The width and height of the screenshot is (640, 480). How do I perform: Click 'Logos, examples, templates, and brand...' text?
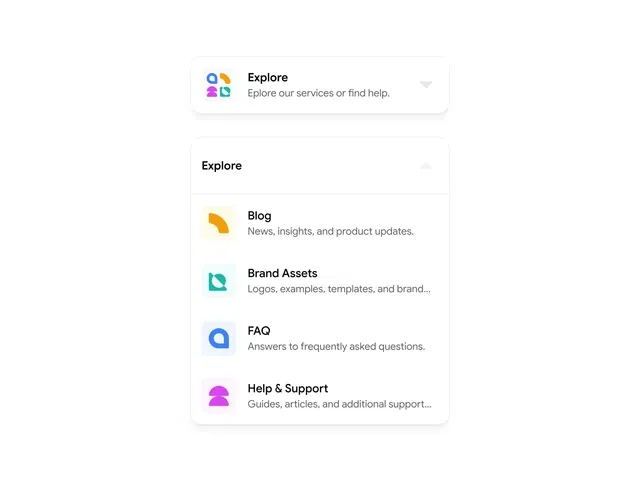click(x=339, y=289)
